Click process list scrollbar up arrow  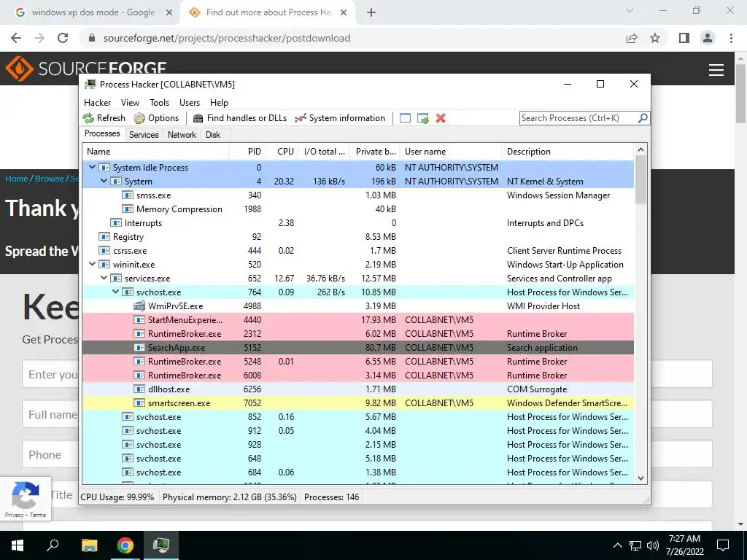[x=640, y=150]
